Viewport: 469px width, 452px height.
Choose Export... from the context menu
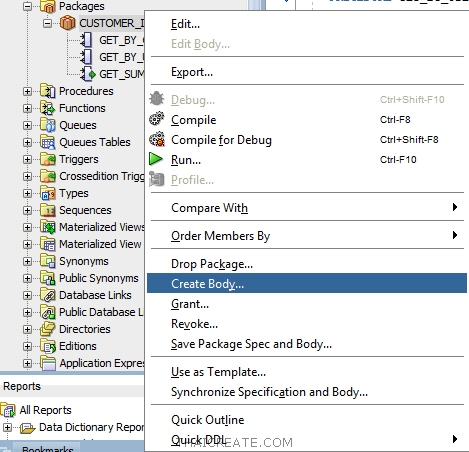[307, 72]
